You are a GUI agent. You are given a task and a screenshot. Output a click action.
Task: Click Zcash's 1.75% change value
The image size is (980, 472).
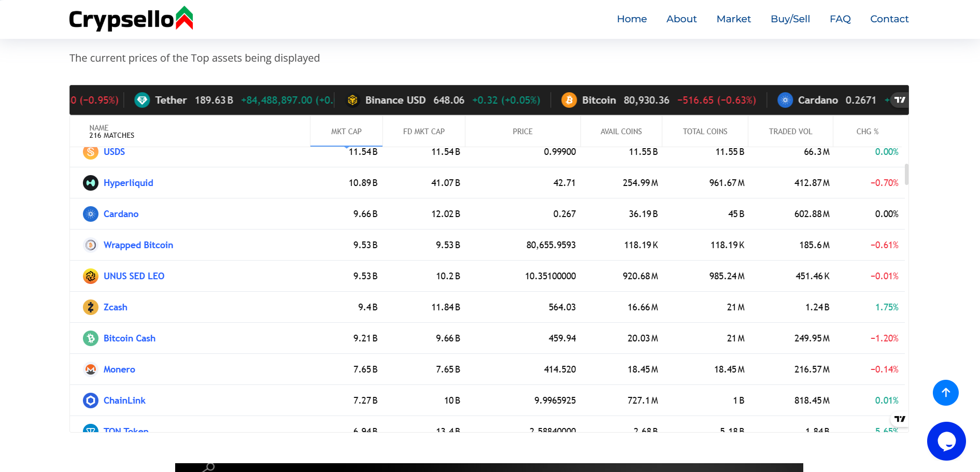(887, 307)
